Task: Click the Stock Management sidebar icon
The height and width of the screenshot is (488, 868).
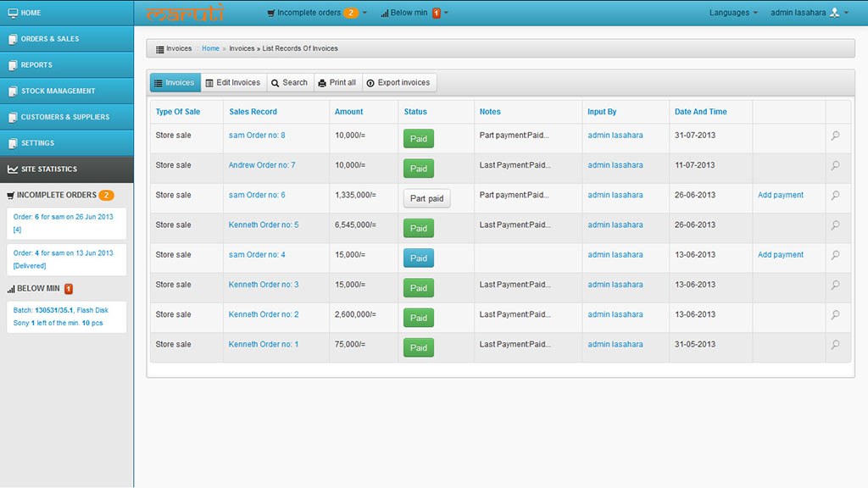Action: (13, 91)
